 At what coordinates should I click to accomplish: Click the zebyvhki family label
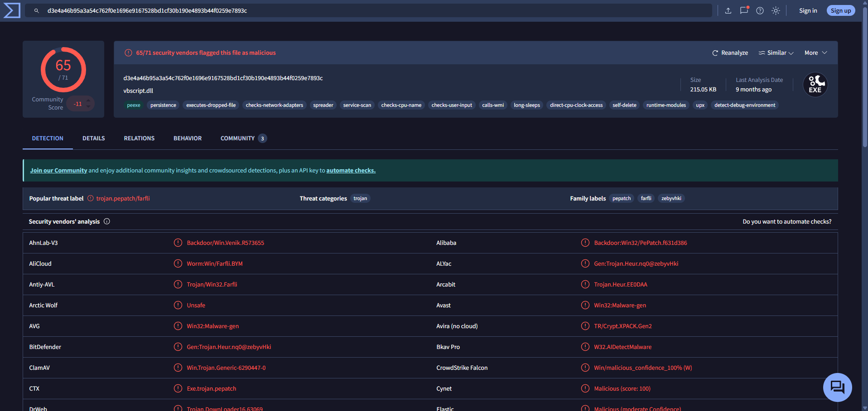(671, 198)
